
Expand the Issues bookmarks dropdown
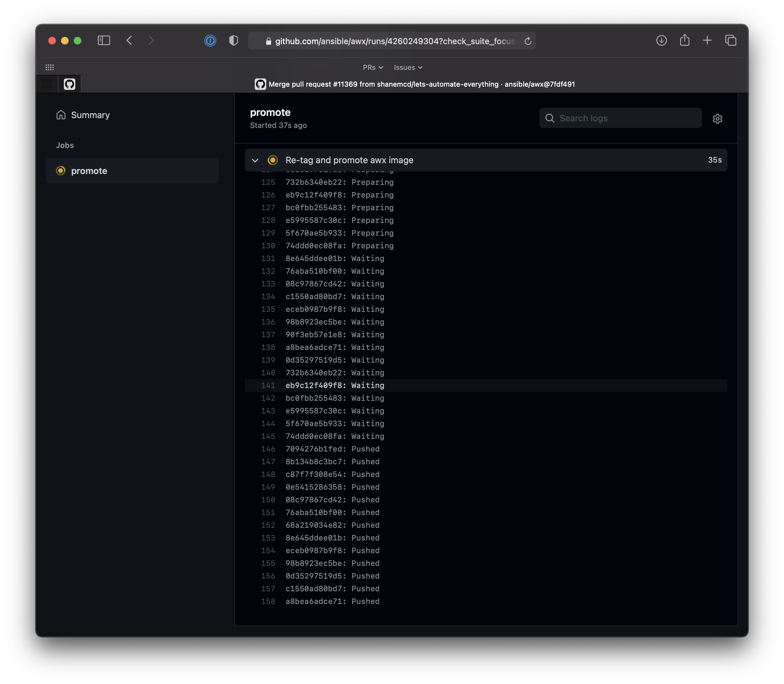pos(408,68)
